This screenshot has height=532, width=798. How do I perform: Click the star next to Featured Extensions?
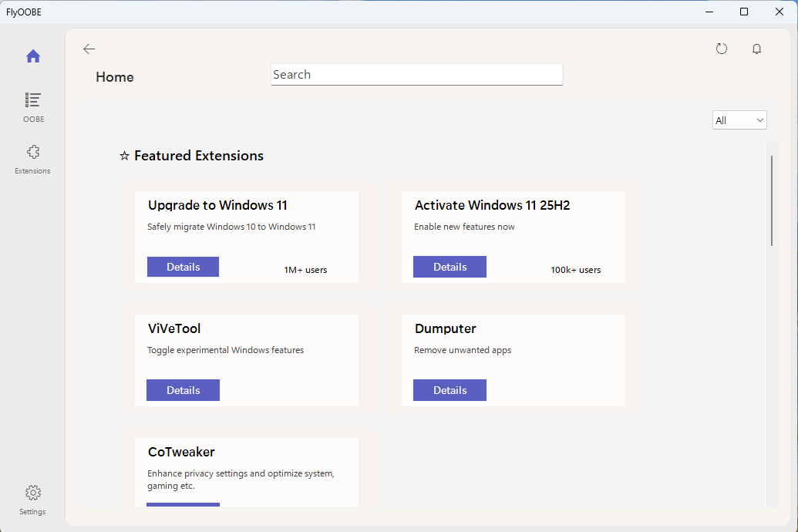124,155
